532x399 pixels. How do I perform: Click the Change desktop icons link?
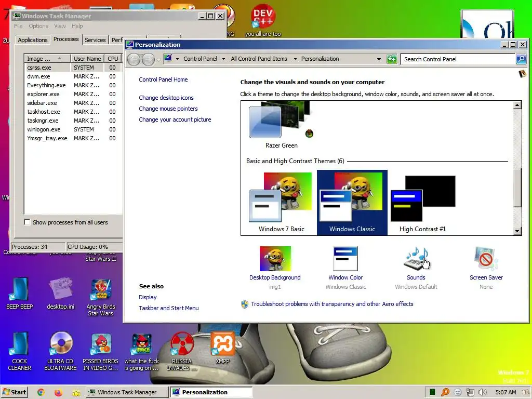[x=166, y=98]
